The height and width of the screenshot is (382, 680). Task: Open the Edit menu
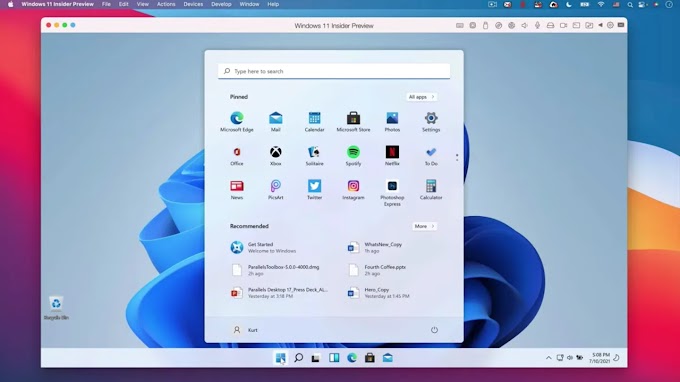click(x=124, y=4)
